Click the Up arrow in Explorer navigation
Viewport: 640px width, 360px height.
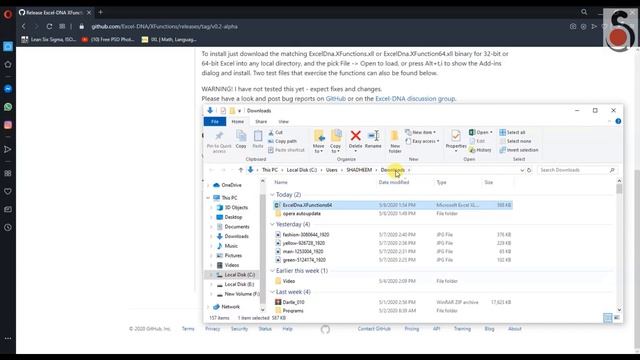click(x=241, y=170)
